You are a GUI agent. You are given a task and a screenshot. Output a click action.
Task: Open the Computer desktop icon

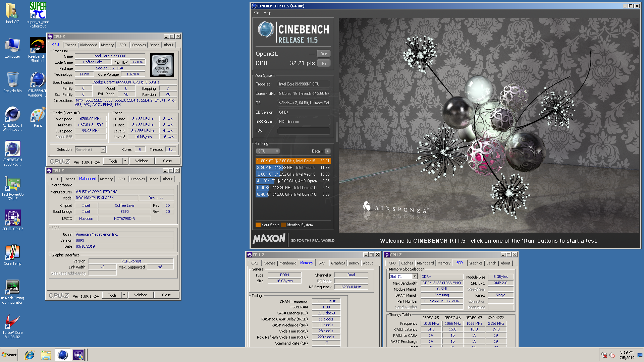point(12,48)
